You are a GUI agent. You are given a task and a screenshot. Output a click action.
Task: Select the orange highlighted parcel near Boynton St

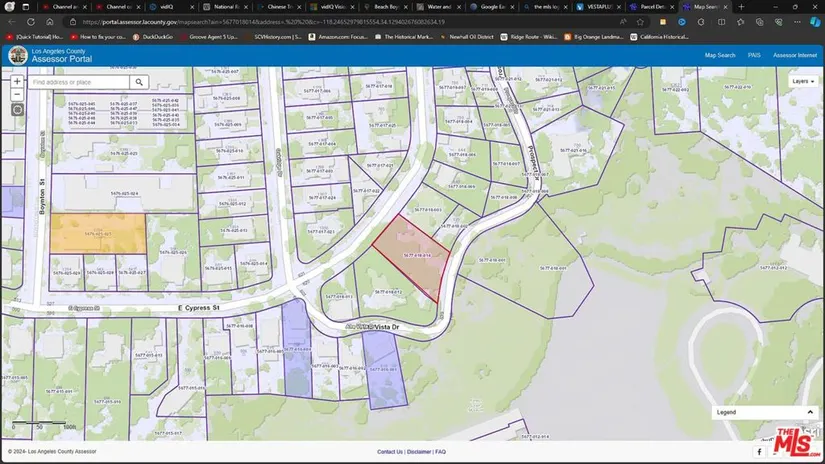coord(97,233)
